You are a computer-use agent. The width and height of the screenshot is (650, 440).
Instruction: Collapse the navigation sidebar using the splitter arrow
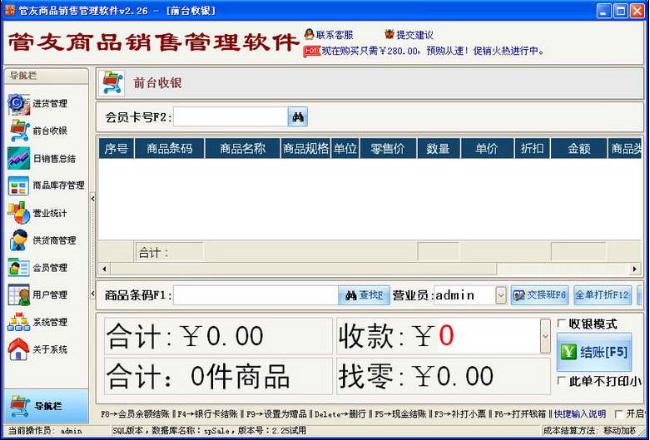(92, 198)
